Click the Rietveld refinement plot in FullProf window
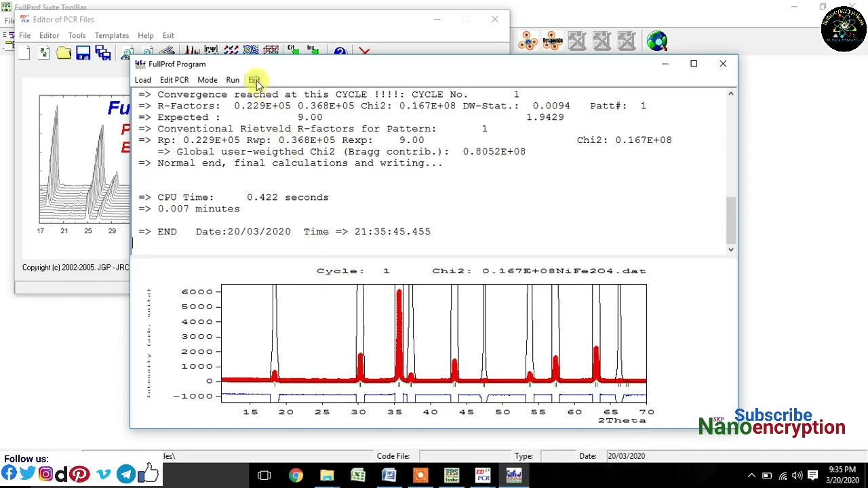Image resolution: width=868 pixels, height=488 pixels. pyautogui.click(x=434, y=344)
